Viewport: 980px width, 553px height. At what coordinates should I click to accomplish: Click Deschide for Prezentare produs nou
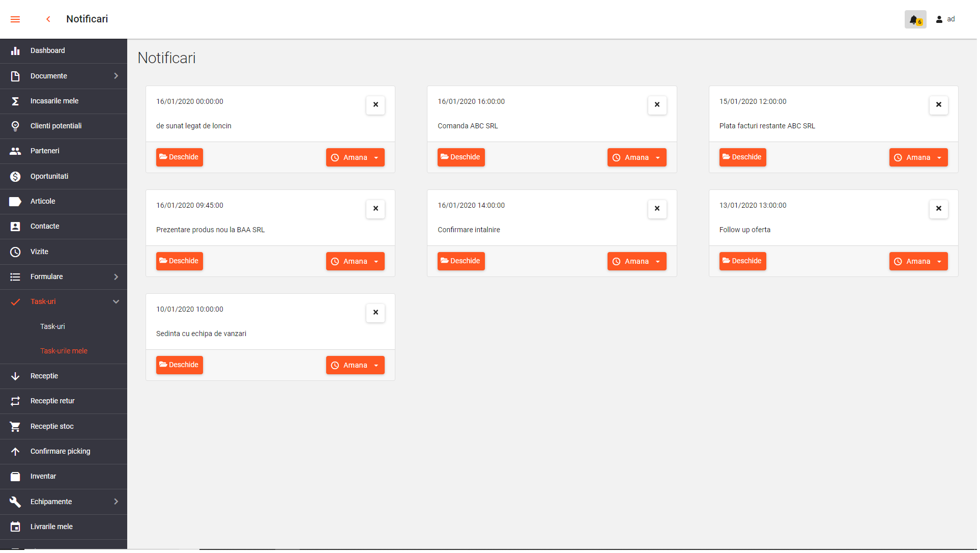coord(180,262)
